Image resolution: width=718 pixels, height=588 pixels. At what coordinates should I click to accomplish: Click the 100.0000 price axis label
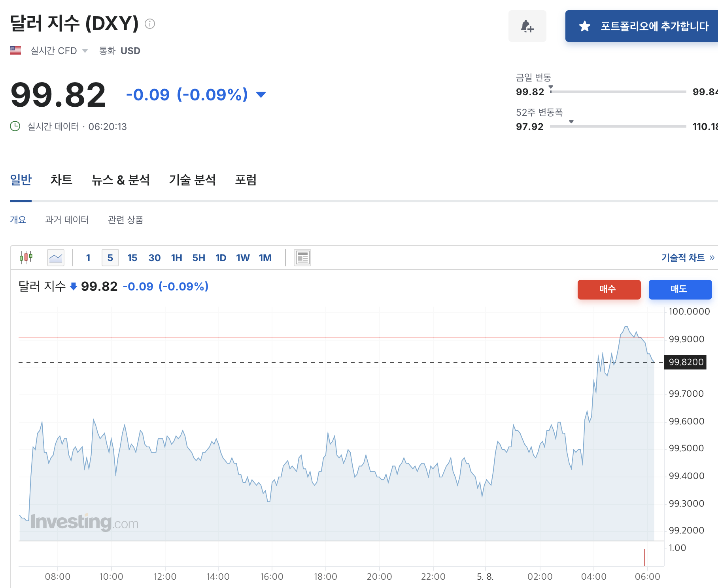689,311
